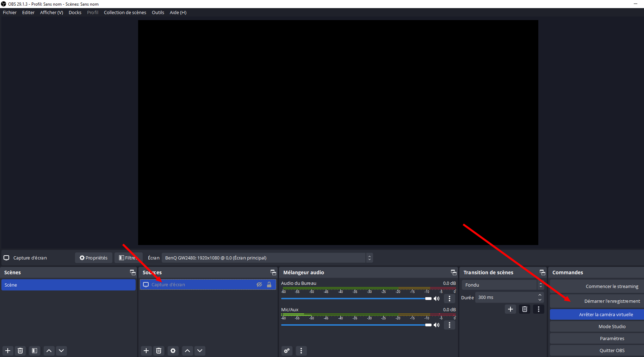The image size is (644, 357).
Task: Undock the Mélangeur audio panel
Action: (454, 273)
